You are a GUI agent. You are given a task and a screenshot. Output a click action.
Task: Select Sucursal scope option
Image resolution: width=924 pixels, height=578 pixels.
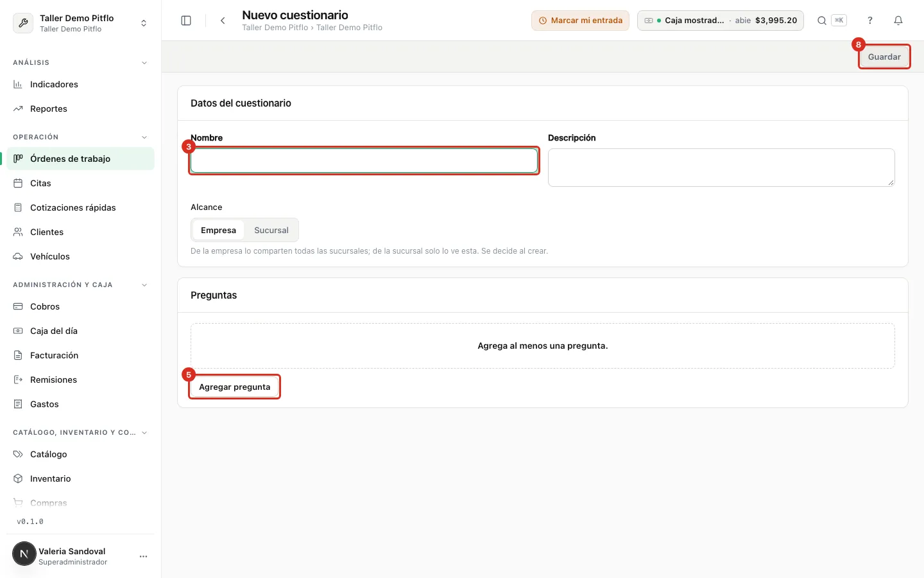click(x=271, y=230)
